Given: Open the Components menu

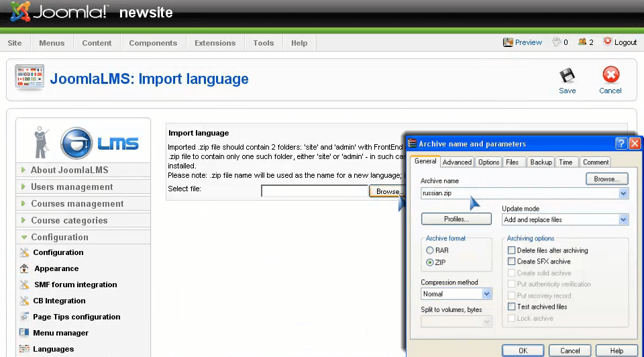Looking at the screenshot, I should pos(153,43).
